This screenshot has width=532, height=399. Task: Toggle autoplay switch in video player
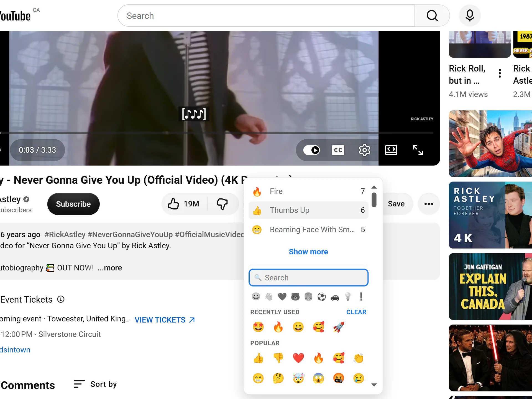[312, 150]
